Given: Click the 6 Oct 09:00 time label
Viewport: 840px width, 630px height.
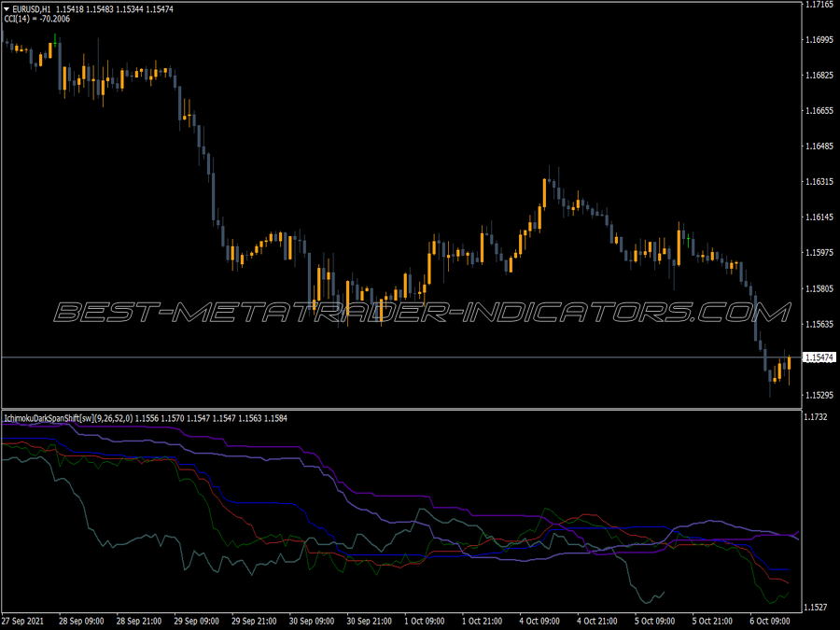Looking at the screenshot, I should pos(770,621).
